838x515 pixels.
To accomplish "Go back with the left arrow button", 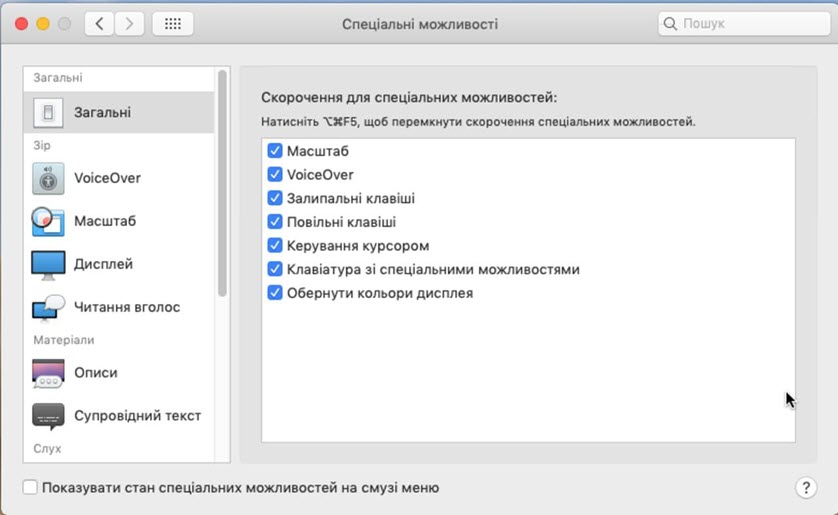I will pyautogui.click(x=99, y=24).
